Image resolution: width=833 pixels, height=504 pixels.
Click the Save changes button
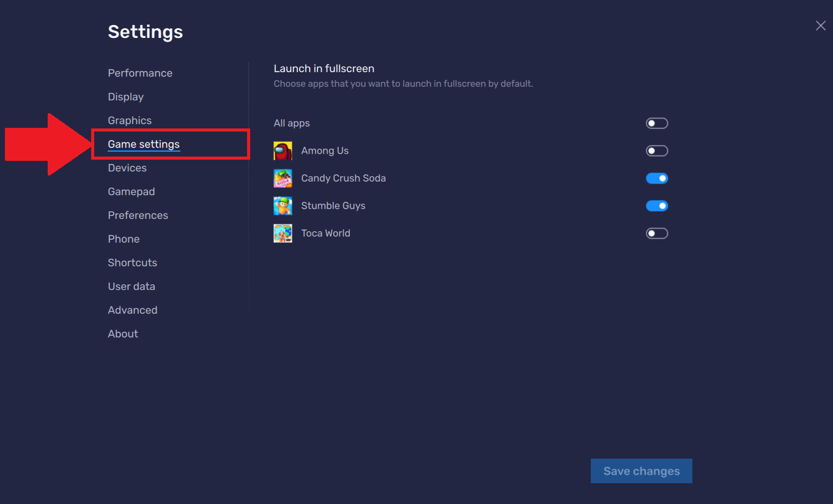pos(641,471)
